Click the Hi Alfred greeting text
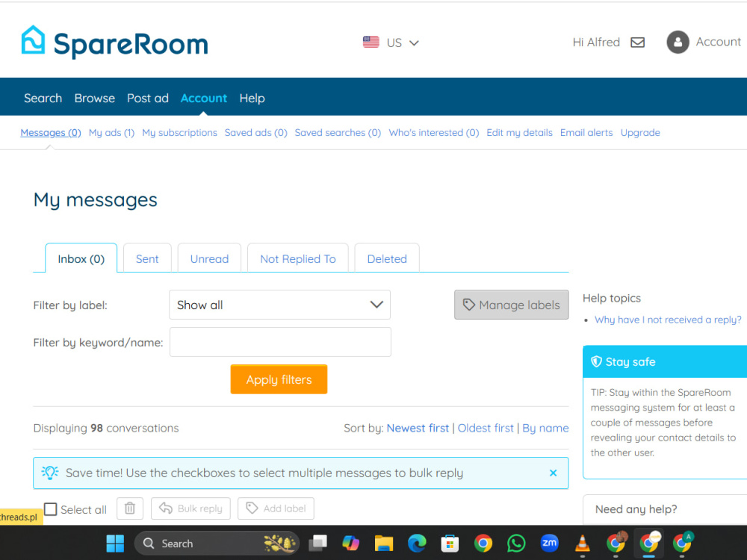 point(596,43)
